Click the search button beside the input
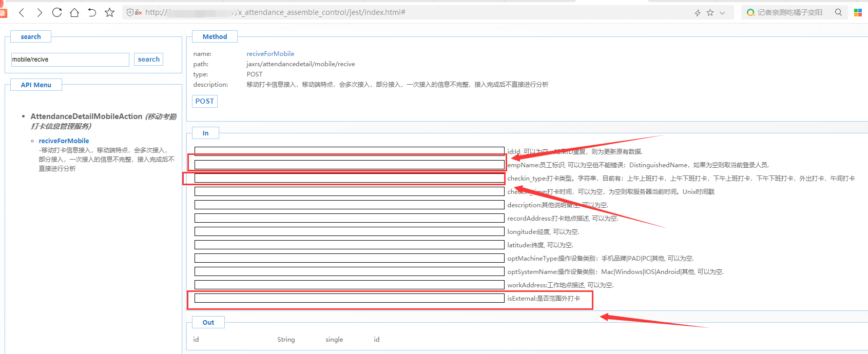 149,60
